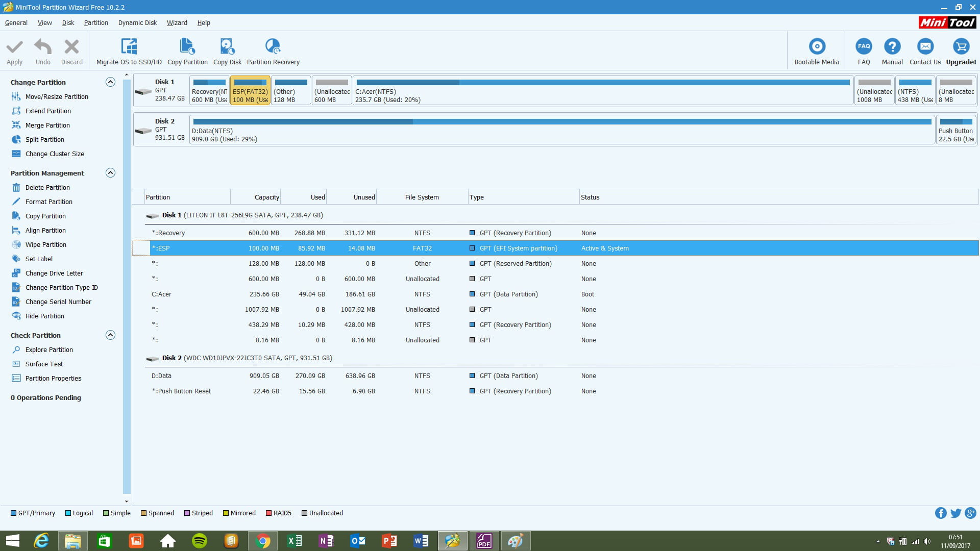980x551 pixels.
Task: Select the Disk 1 LITEON header row
Action: pyautogui.click(x=555, y=215)
